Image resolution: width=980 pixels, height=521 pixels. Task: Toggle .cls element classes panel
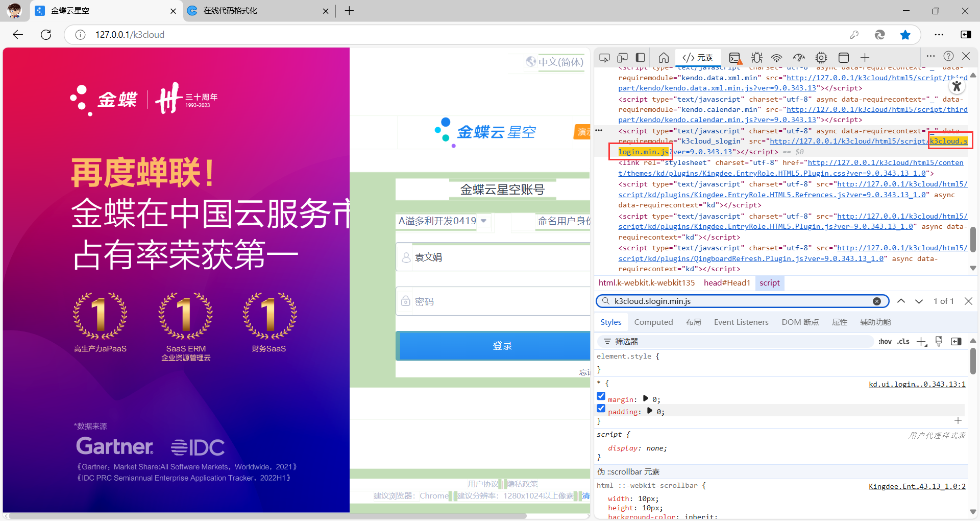pos(903,342)
